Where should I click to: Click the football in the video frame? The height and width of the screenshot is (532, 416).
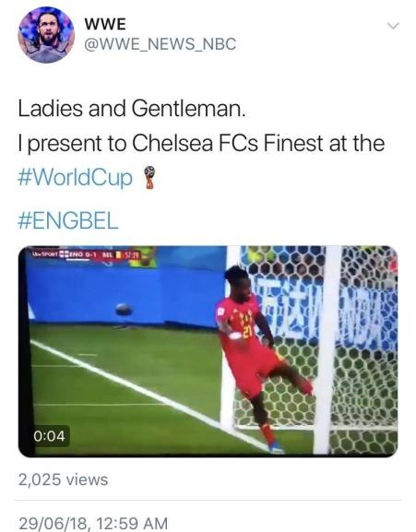click(x=124, y=309)
